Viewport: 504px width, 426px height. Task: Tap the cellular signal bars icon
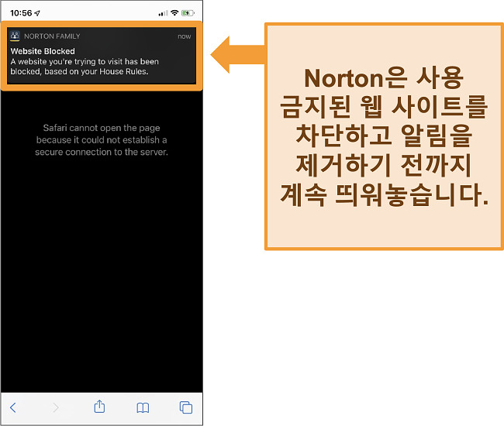pyautogui.click(x=163, y=13)
